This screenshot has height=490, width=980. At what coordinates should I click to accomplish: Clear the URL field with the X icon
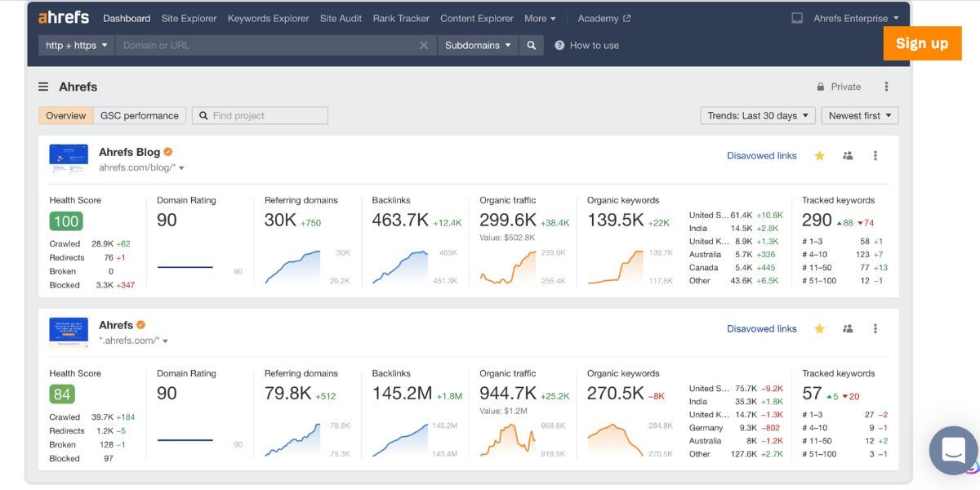(x=423, y=46)
